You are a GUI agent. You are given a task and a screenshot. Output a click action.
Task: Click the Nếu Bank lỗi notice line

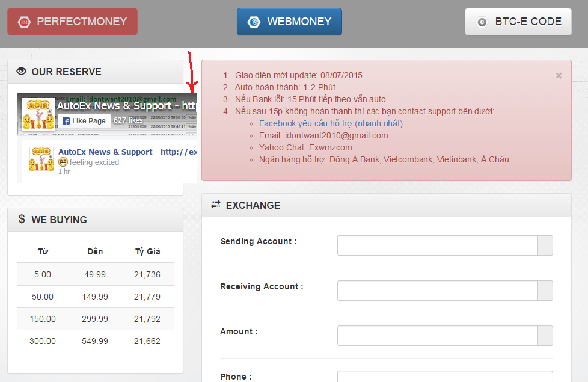coord(310,99)
